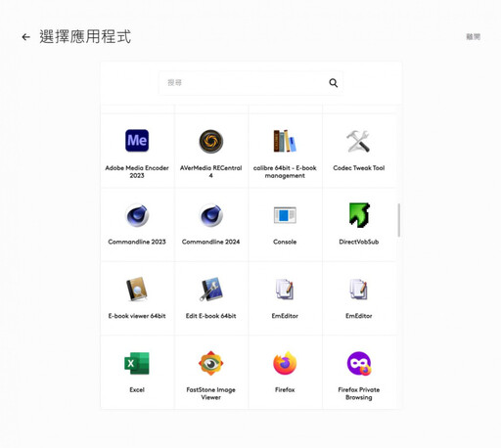The image size is (501, 448).
Task: Focus the 搜尋 search field
Action: point(250,83)
